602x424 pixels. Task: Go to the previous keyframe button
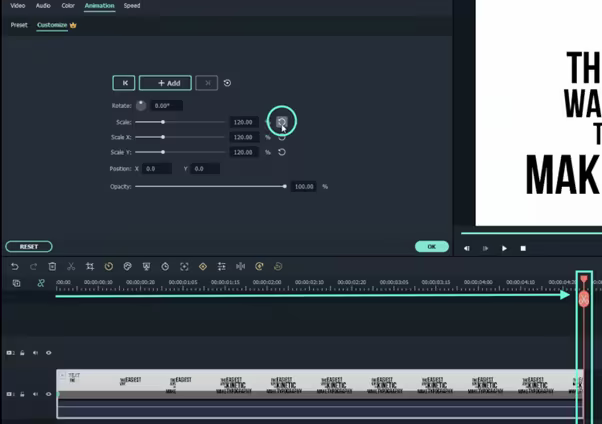point(124,83)
